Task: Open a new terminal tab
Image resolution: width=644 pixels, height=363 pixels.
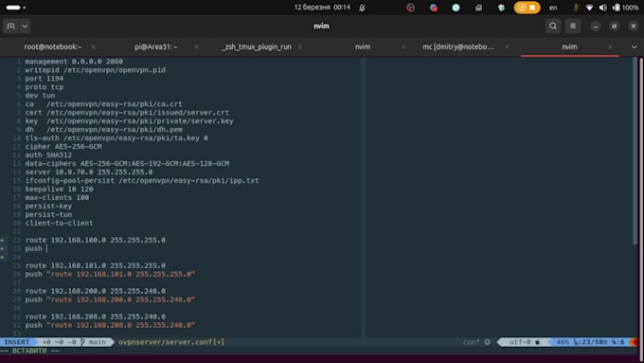Action: [10, 26]
